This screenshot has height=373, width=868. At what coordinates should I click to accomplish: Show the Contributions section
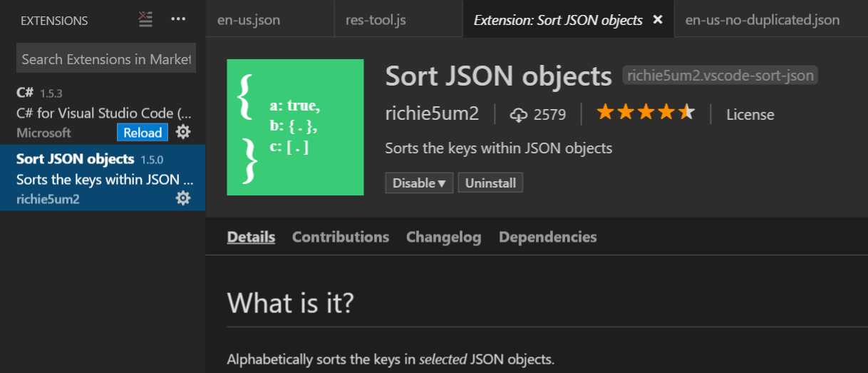341,237
